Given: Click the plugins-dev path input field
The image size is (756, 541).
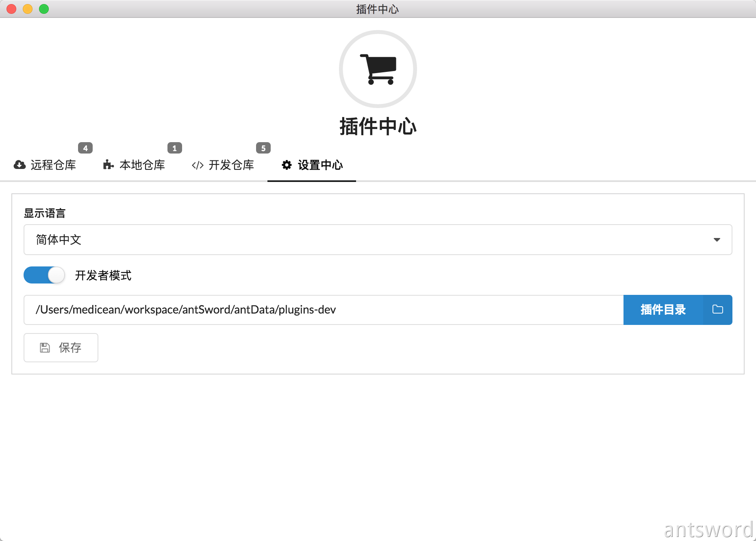Looking at the screenshot, I should click(323, 309).
